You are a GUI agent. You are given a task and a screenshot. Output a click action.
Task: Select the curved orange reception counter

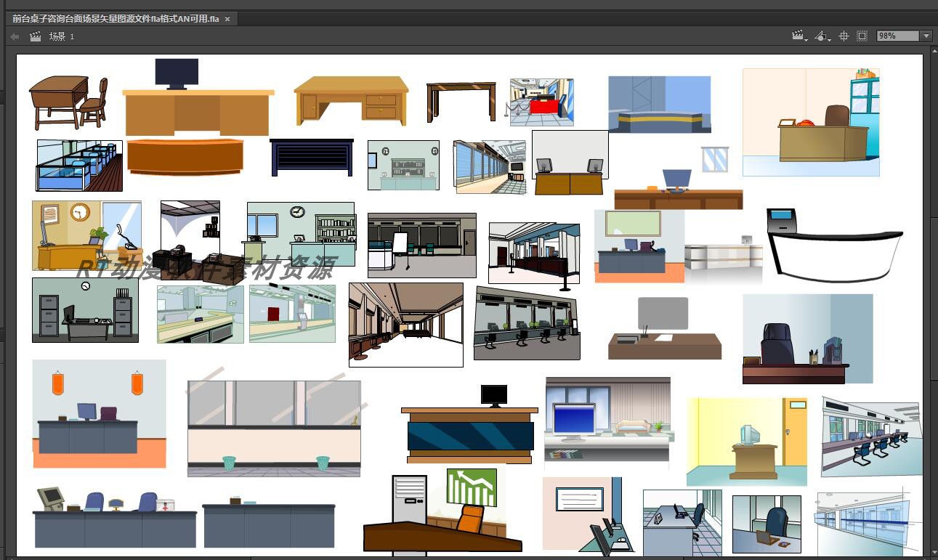(185, 157)
